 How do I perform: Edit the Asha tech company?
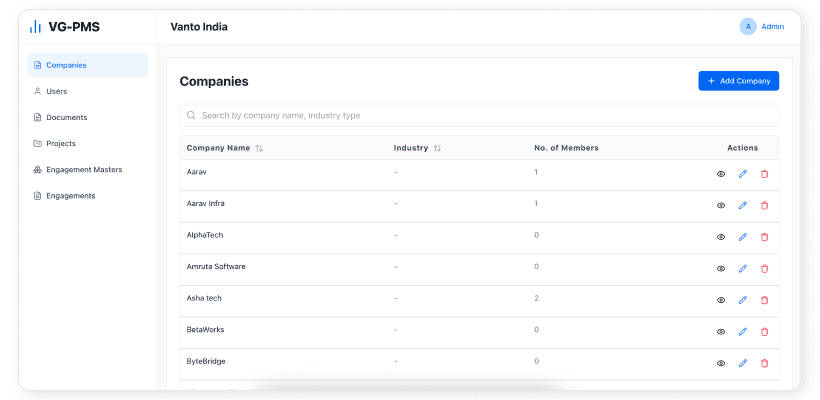[x=743, y=300]
